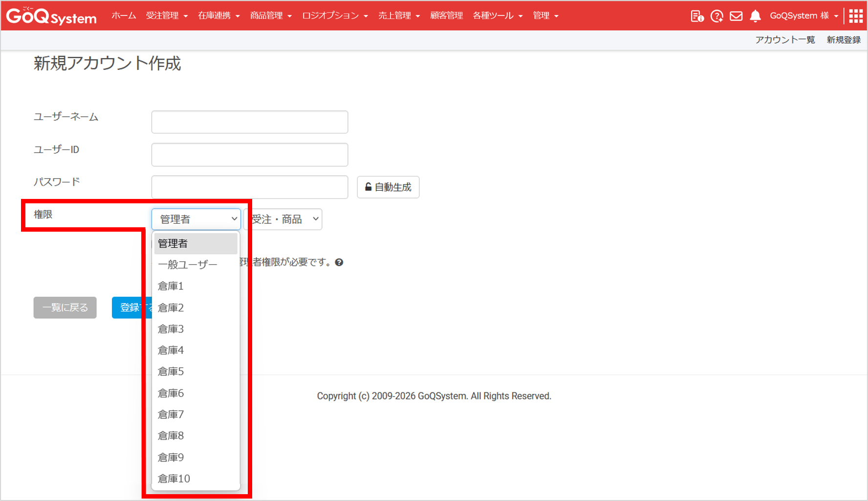Open the 各種ツール menu

(498, 16)
